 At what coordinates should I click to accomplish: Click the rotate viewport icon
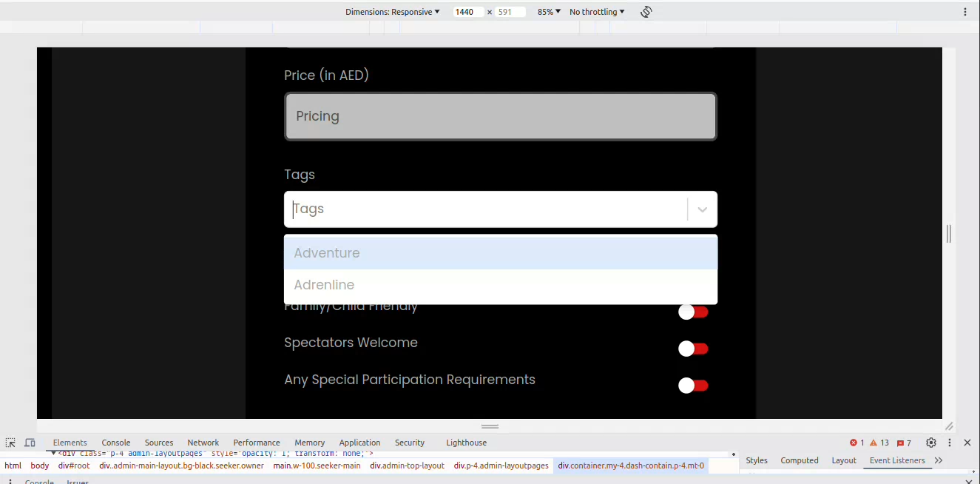(646, 12)
